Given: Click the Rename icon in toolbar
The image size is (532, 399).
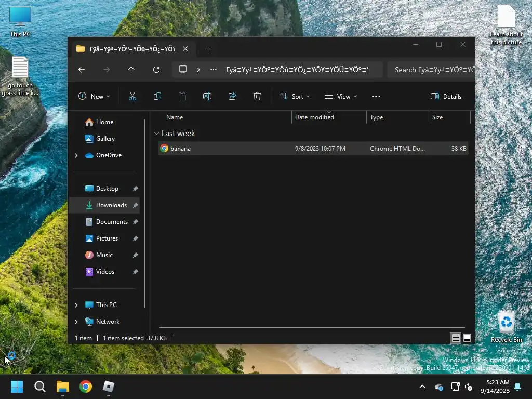Looking at the screenshot, I should coord(207,96).
